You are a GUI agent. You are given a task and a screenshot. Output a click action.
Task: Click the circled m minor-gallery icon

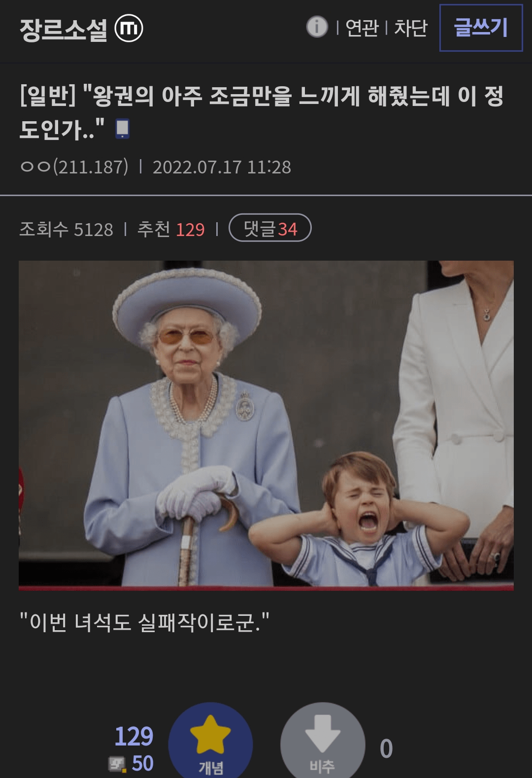129,28
